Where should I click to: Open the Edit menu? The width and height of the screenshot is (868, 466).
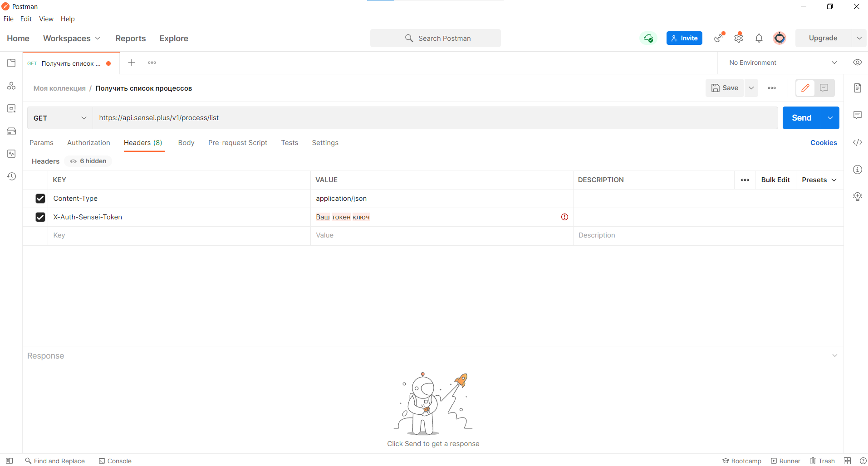coord(26,19)
